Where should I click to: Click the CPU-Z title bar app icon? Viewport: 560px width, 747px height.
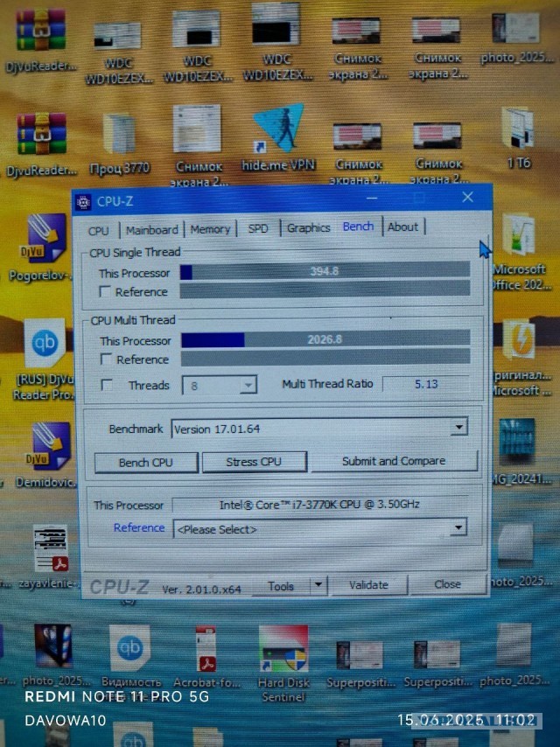click(83, 202)
